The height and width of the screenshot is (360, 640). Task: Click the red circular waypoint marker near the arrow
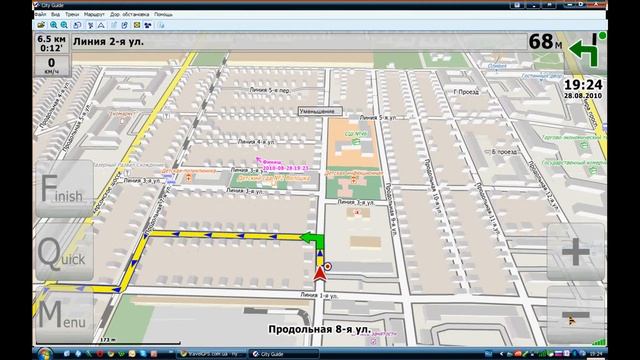[x=327, y=267]
